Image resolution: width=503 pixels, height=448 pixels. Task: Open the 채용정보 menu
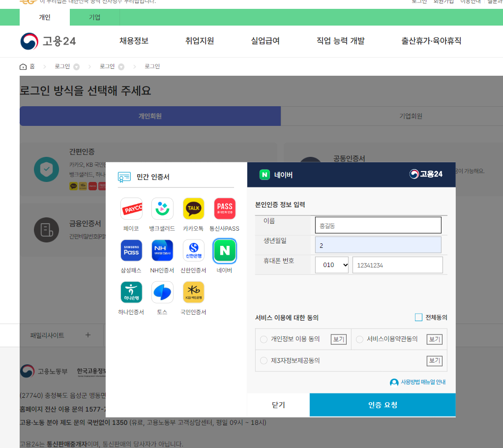(x=134, y=41)
